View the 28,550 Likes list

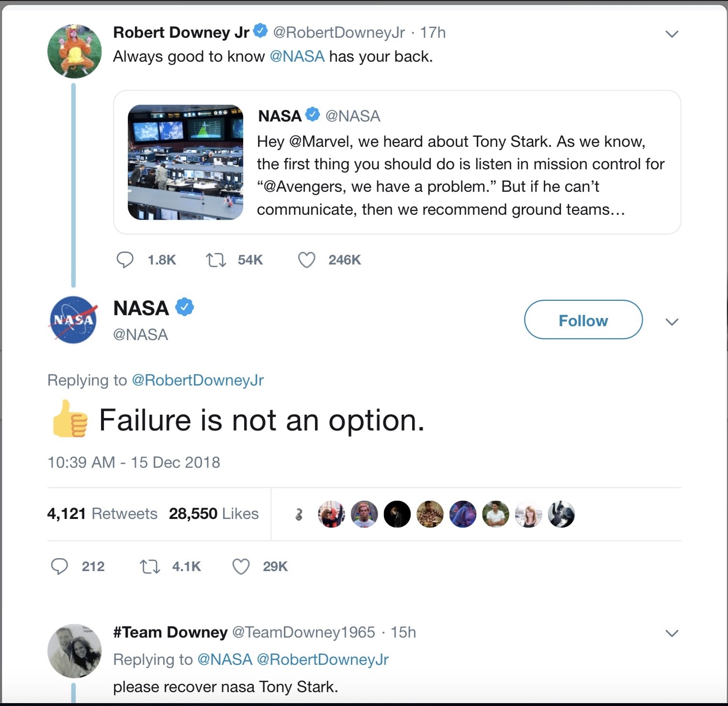(213, 514)
